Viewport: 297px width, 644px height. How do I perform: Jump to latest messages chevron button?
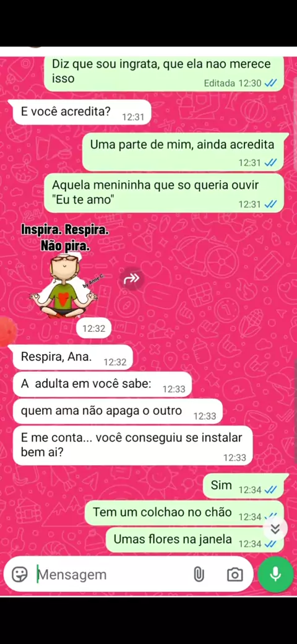click(x=275, y=529)
